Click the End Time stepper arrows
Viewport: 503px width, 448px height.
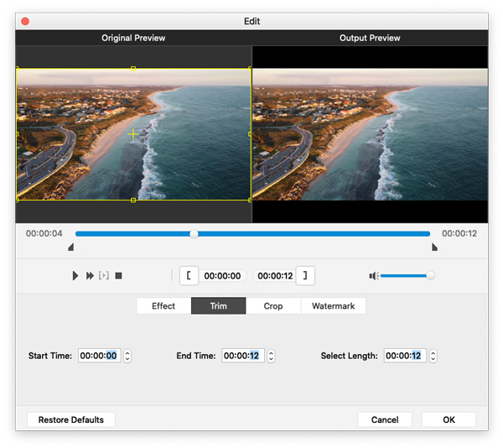click(x=271, y=356)
